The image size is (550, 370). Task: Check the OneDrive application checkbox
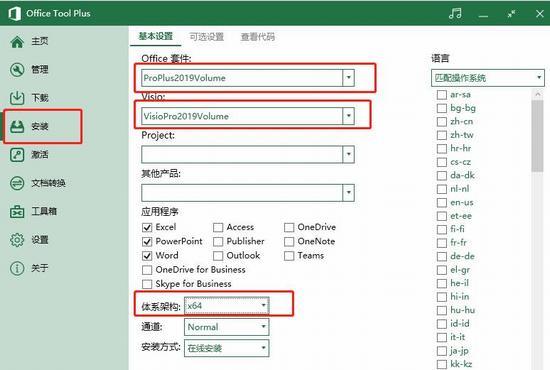click(x=289, y=228)
